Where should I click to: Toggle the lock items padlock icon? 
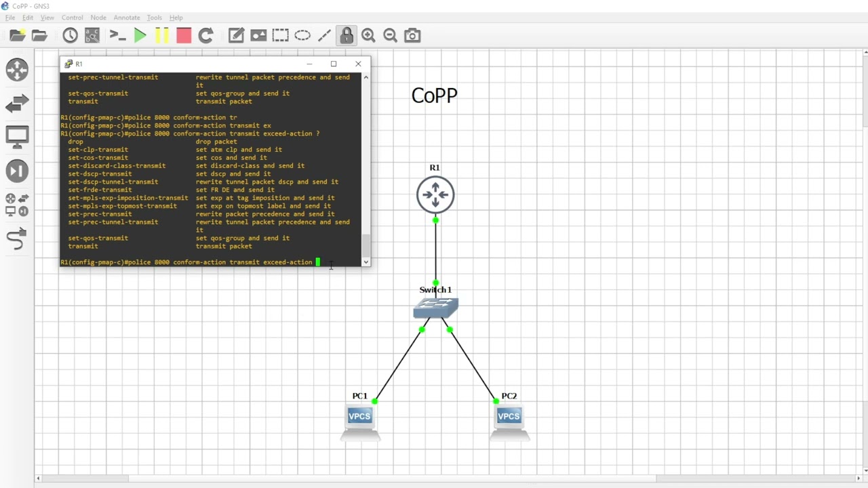tap(347, 35)
